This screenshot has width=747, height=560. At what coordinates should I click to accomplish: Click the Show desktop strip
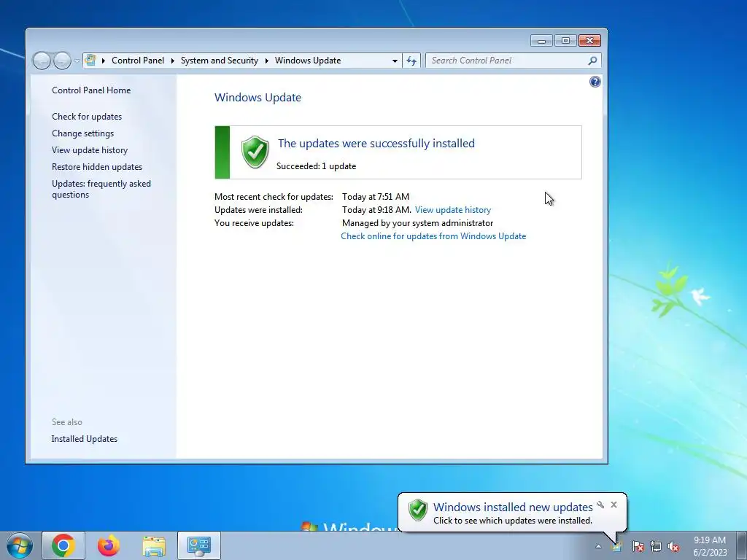click(x=742, y=545)
